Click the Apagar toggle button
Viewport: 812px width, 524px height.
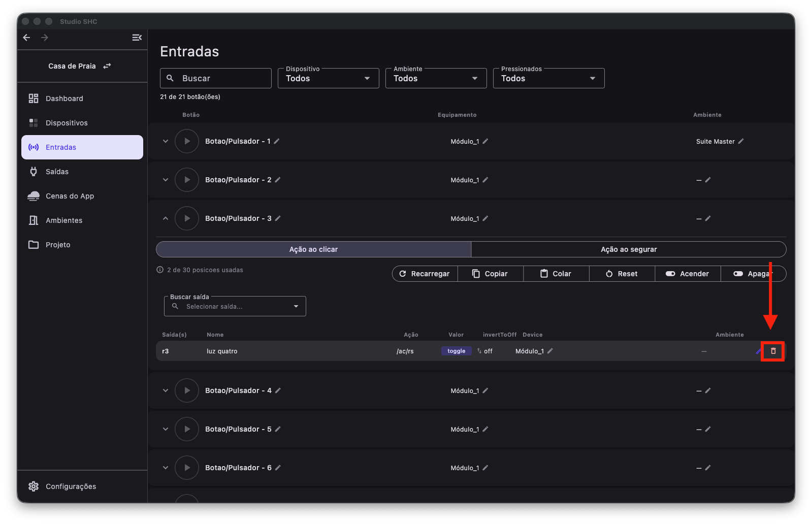click(x=753, y=274)
